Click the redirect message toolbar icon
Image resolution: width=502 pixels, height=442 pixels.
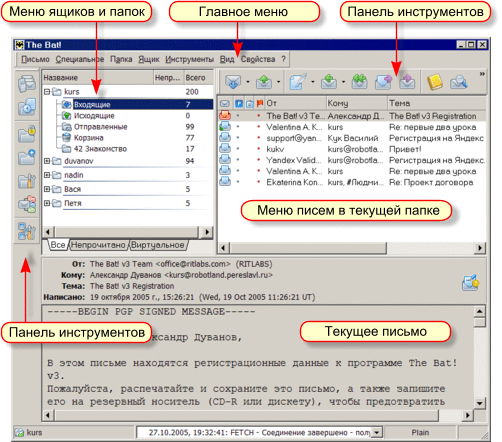[x=407, y=82]
